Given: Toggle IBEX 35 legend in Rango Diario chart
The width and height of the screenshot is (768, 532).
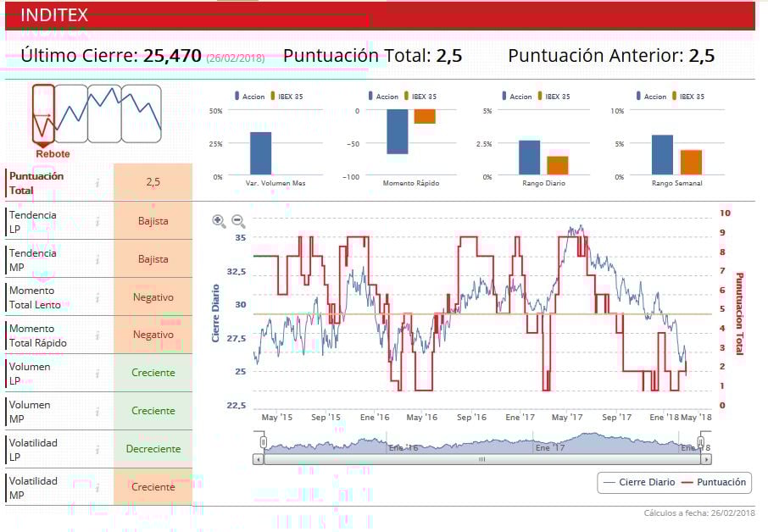Looking at the screenshot, I should click(554, 97).
